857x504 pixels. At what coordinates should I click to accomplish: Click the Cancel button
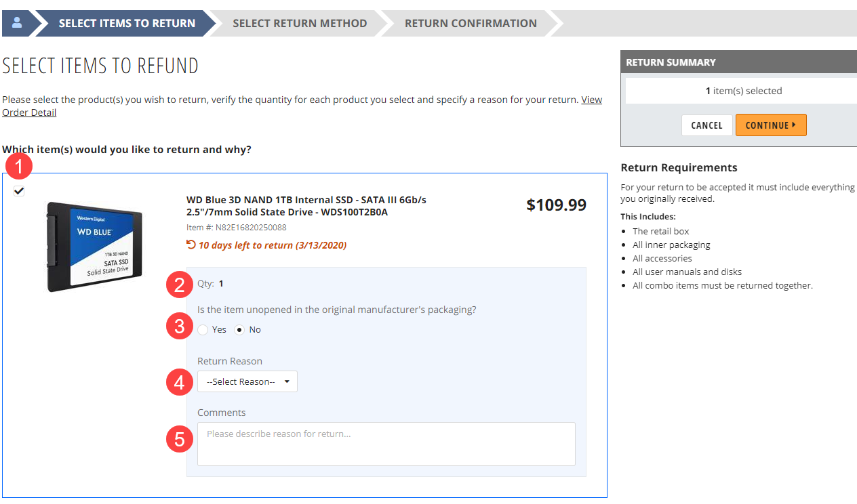coord(706,125)
